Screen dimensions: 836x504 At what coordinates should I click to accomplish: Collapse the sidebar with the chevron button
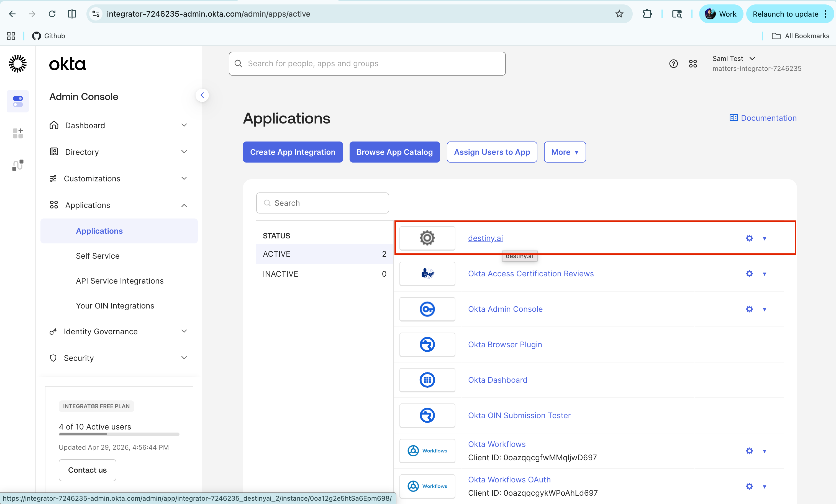click(202, 95)
